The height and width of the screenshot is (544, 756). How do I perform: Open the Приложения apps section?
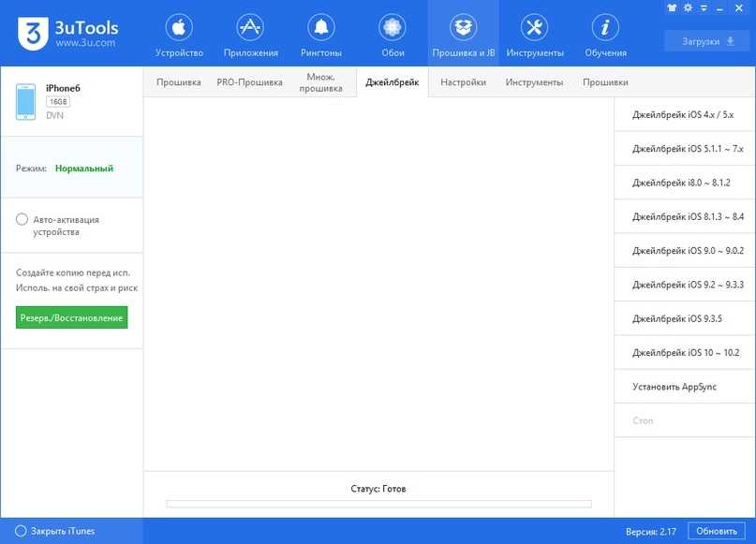click(249, 35)
